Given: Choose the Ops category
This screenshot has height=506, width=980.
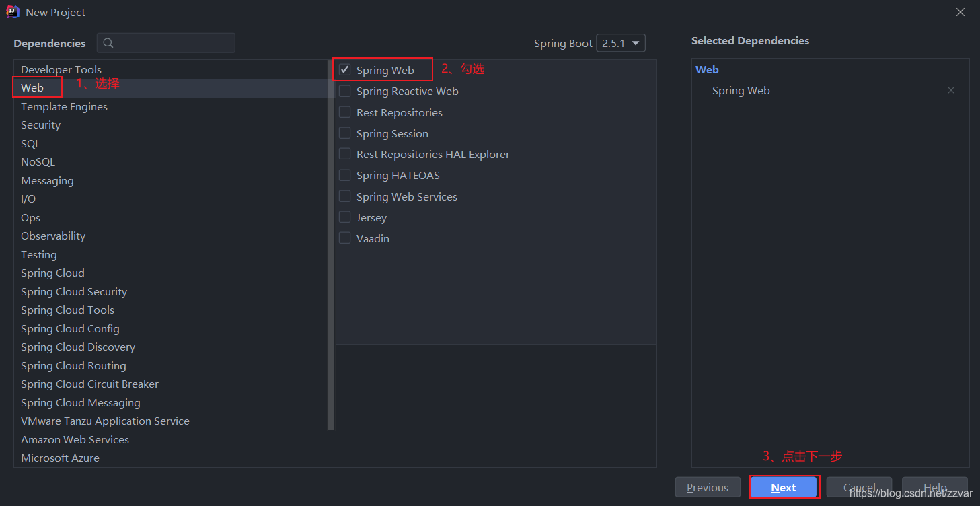Looking at the screenshot, I should [x=170, y=217].
